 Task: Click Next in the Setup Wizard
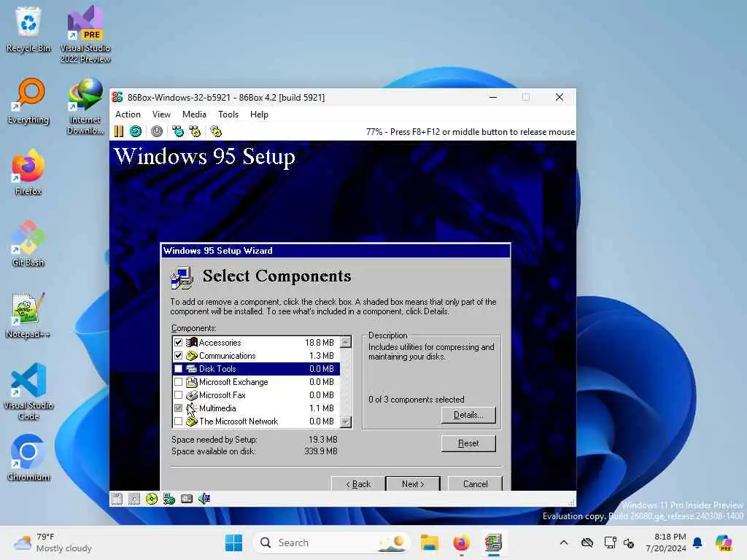point(413,483)
